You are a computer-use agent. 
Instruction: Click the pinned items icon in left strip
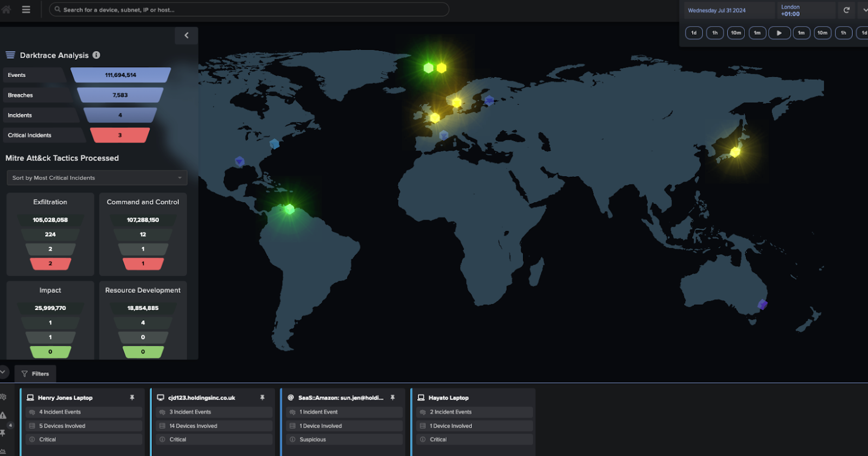coord(3,433)
